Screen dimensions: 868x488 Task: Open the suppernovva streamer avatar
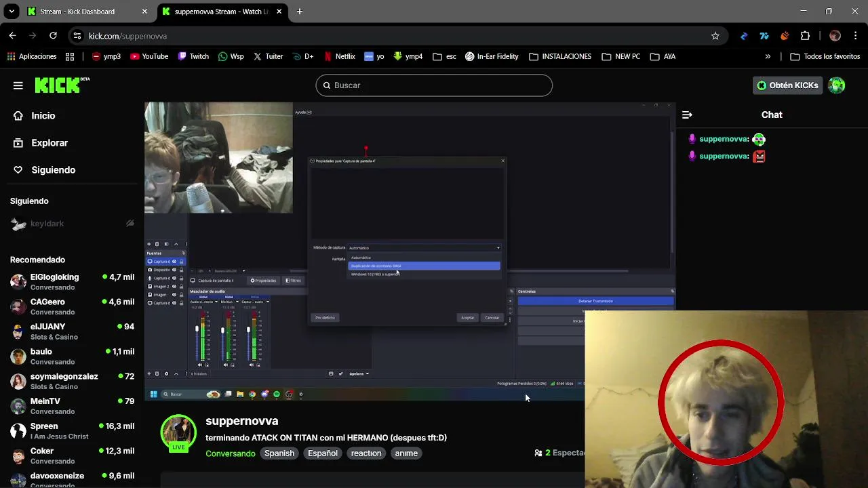[178, 432]
